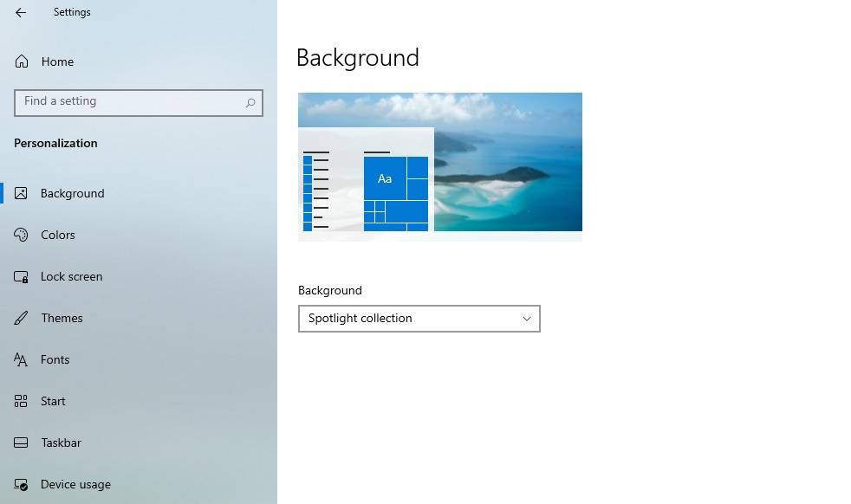This screenshot has height=504, width=851.
Task: Select the Themes brush icon
Action: tap(21, 318)
